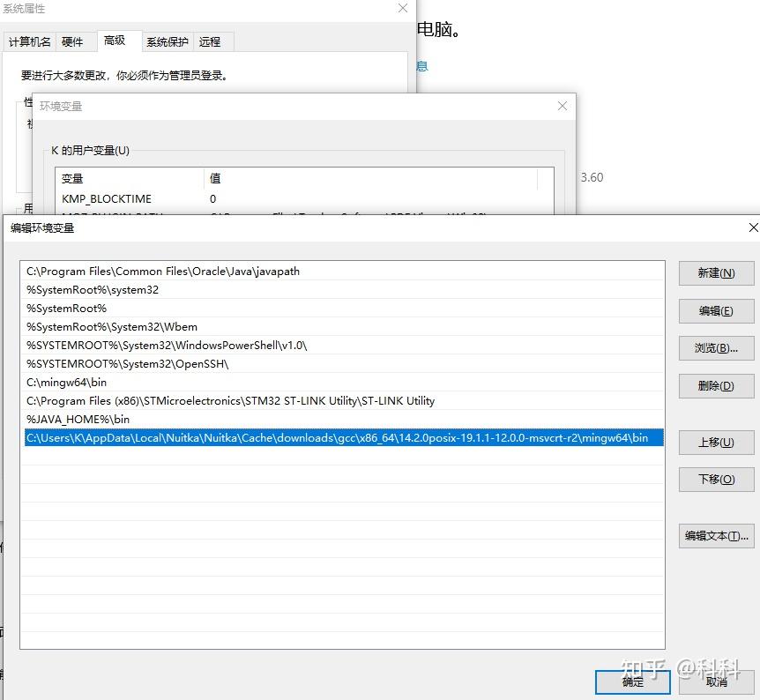Click the 编辑(E) button
This screenshot has width=760, height=700.
pos(715,310)
